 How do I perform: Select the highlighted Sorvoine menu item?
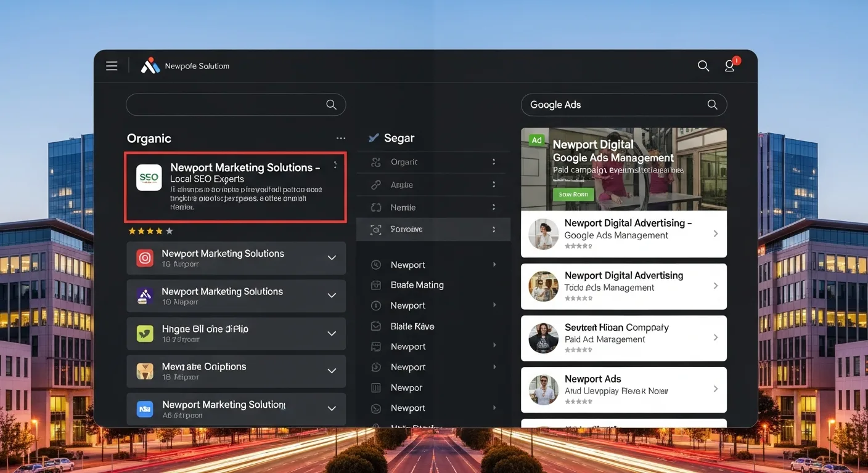(x=406, y=229)
